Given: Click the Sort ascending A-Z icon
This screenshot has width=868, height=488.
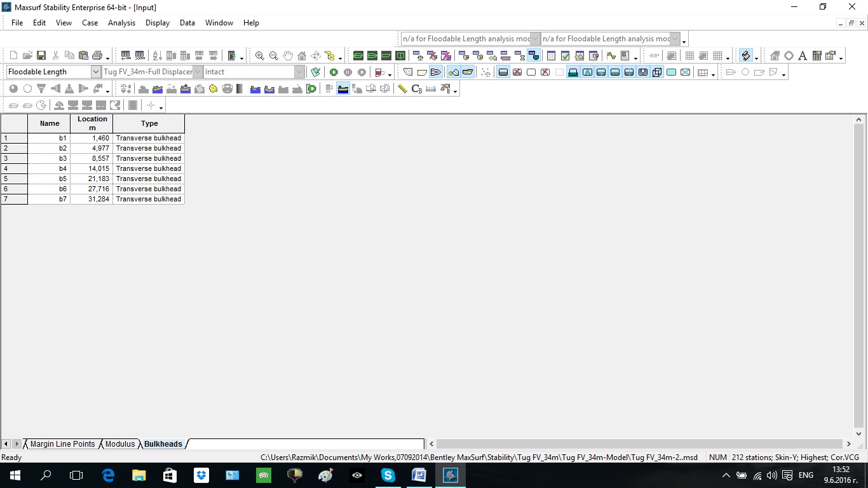Looking at the screenshot, I should click(x=157, y=56).
